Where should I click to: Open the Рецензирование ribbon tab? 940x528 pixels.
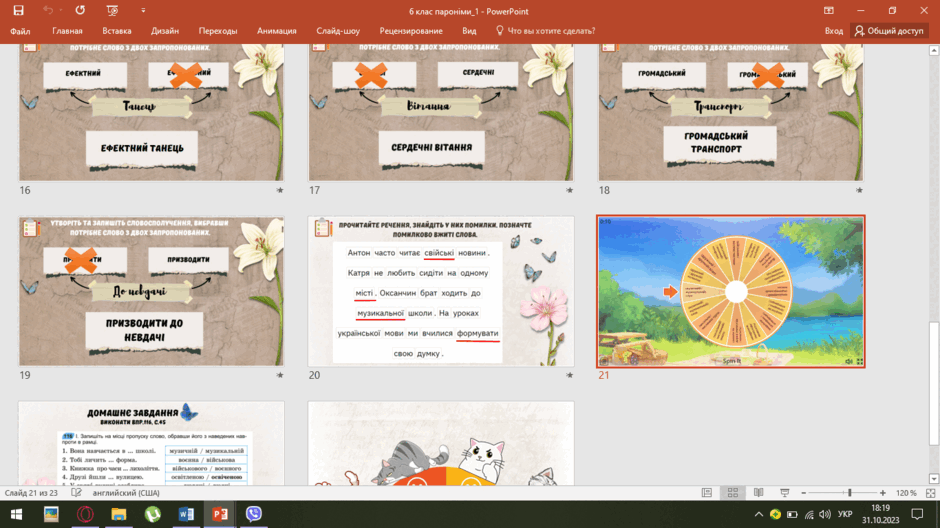coord(411,31)
